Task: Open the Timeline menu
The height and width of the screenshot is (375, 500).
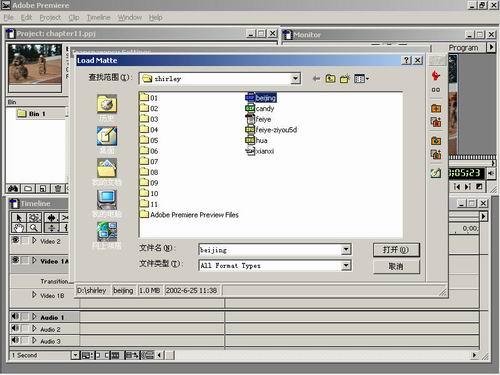Action: [98, 17]
